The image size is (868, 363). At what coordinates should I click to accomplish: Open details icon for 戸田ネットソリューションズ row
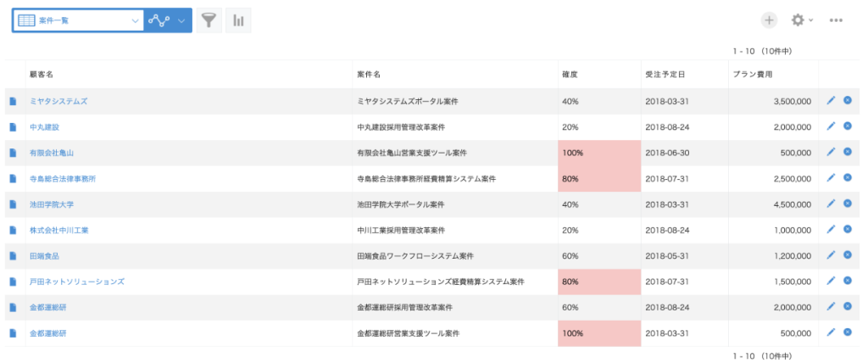[13, 282]
